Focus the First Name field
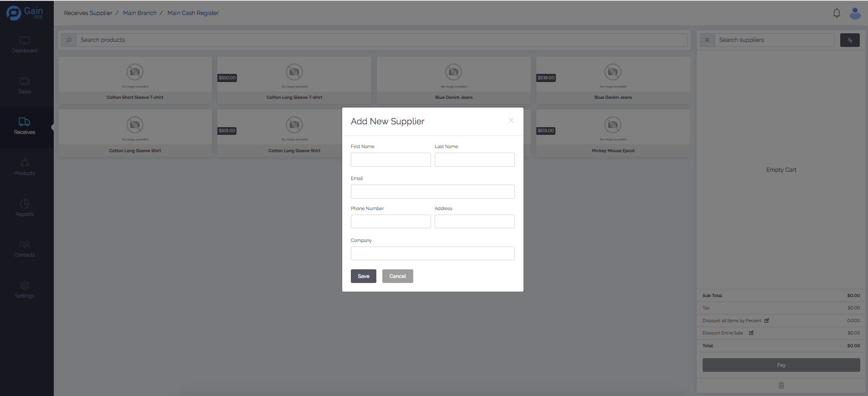 coord(390,160)
